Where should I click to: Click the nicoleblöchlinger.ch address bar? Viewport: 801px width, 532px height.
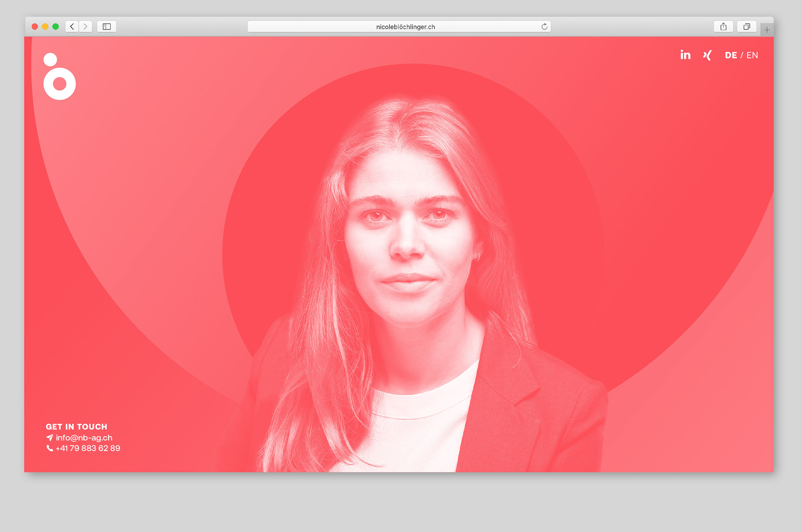click(398, 27)
